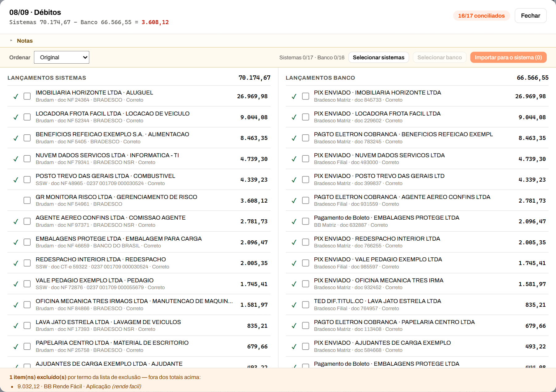The width and height of the screenshot is (556, 392).
Task: Click the checkmark for PAPELARIA CENTRO MATERIAL DE ESCRITORIO
Action: [16, 347]
